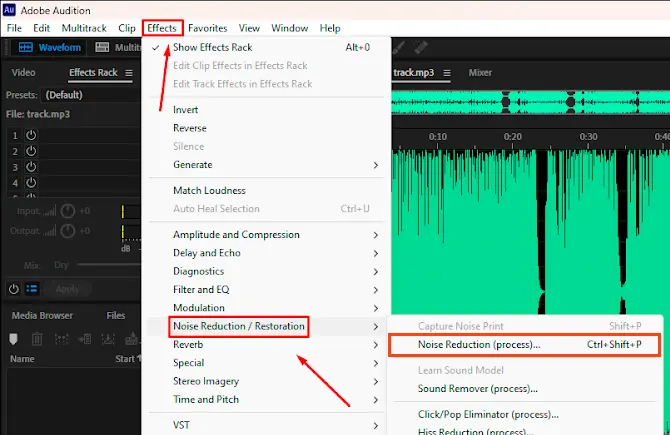Switch to the Mixer tab

coord(480,73)
